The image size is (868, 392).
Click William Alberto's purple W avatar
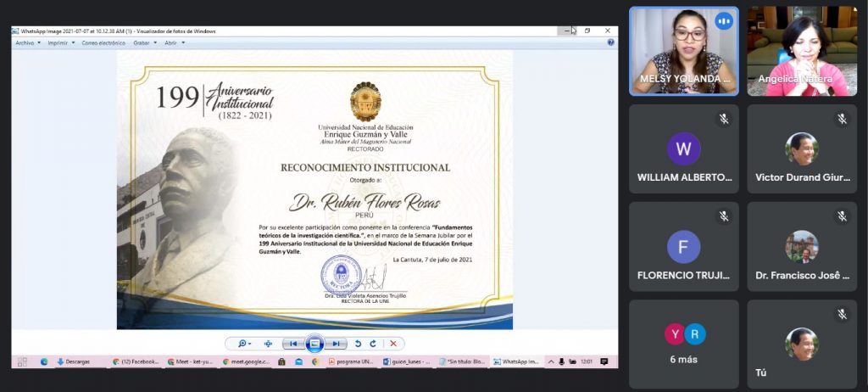point(684,148)
